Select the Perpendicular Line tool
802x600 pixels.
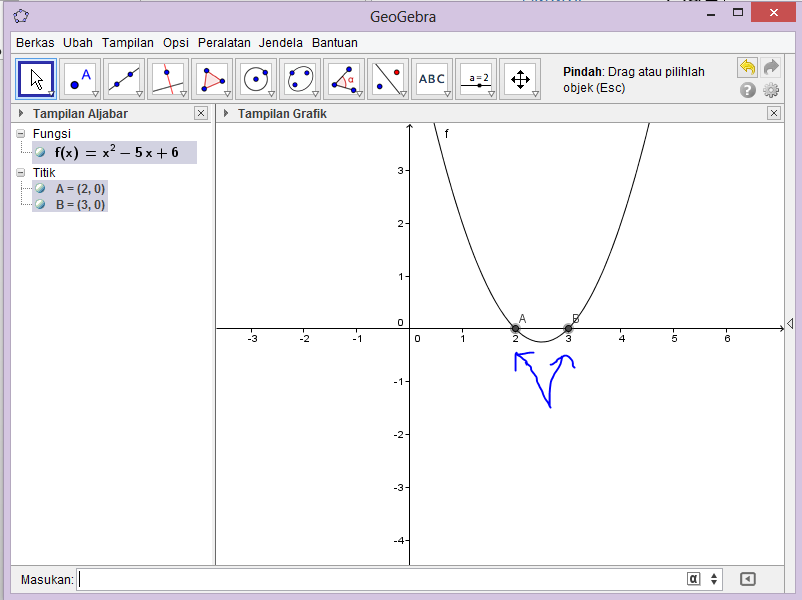[168, 79]
